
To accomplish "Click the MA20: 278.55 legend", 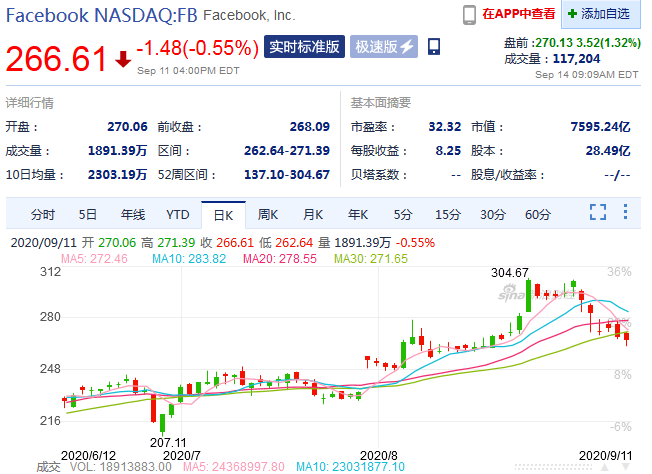I will tap(280, 259).
